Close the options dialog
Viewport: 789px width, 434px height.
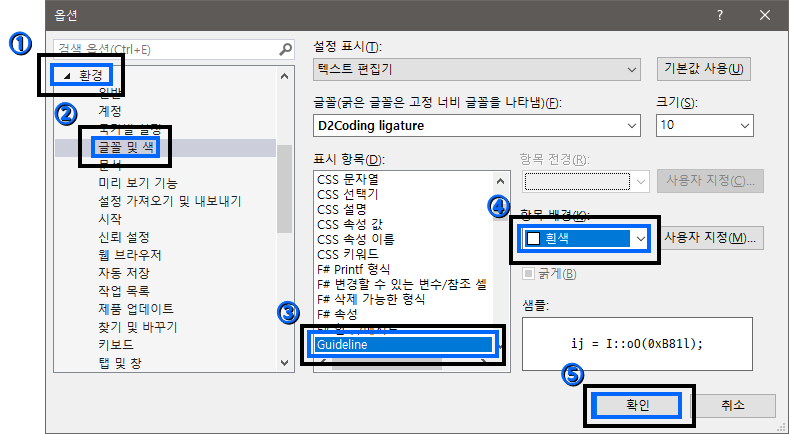(765, 15)
